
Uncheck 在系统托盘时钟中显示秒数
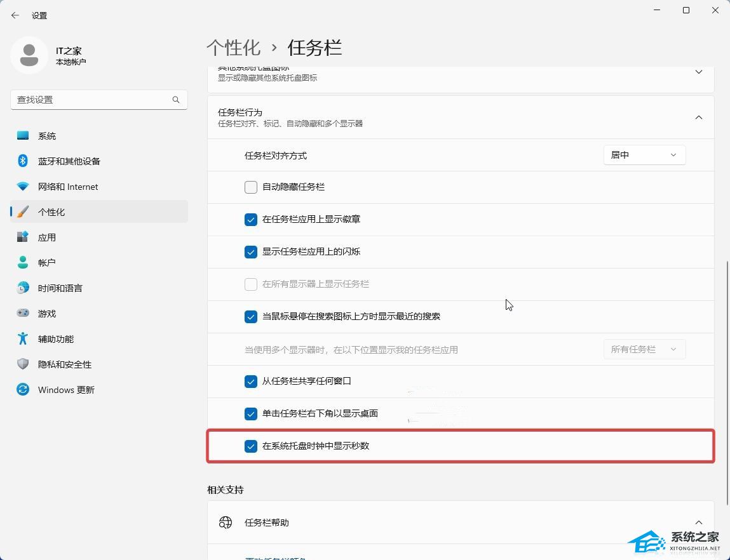tap(251, 446)
